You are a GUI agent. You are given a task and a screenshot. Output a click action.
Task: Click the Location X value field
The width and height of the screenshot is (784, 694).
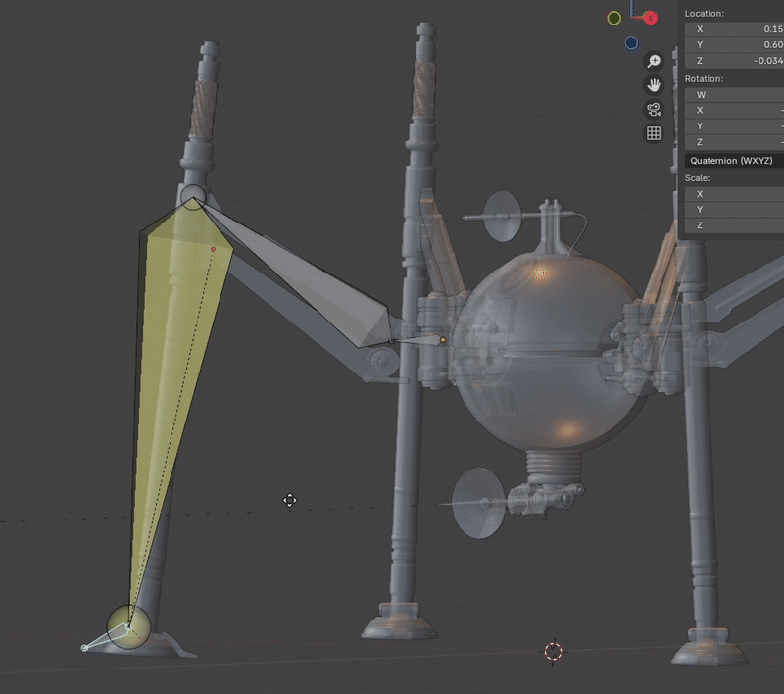click(734, 29)
